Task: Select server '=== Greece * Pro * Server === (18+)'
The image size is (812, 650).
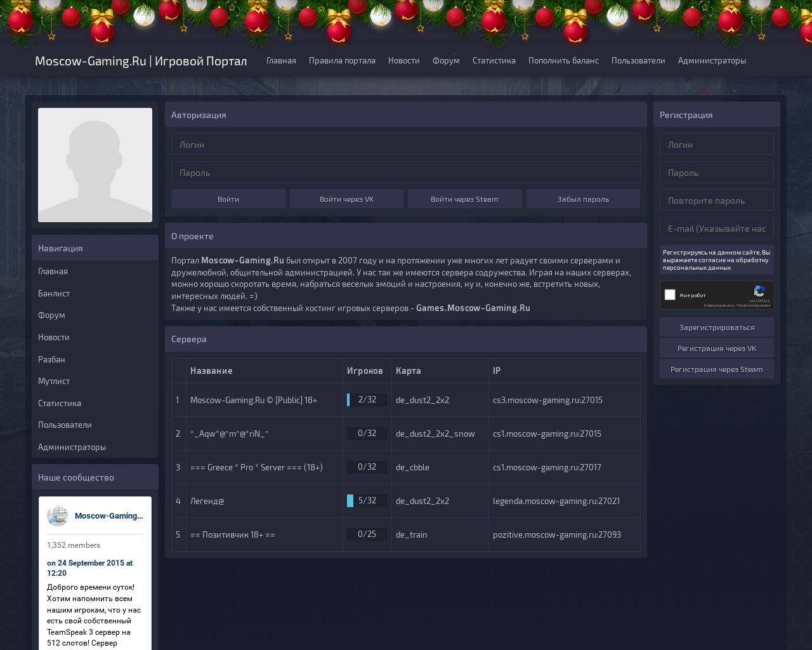Action: click(256, 467)
